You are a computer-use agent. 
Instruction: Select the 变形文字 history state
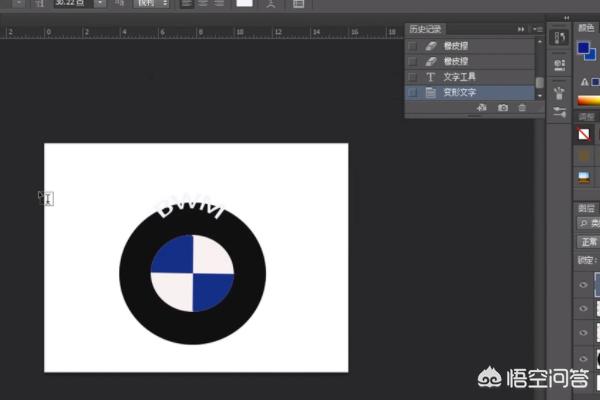click(x=470, y=92)
